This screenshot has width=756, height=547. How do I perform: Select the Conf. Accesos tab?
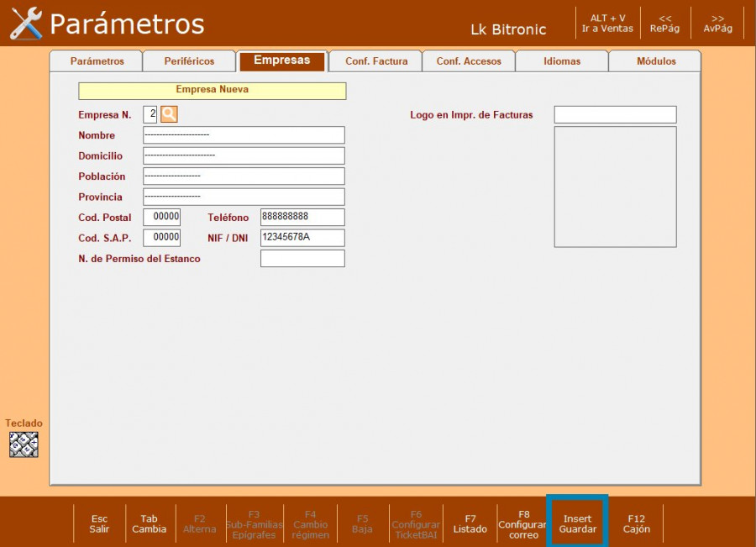[x=469, y=61]
